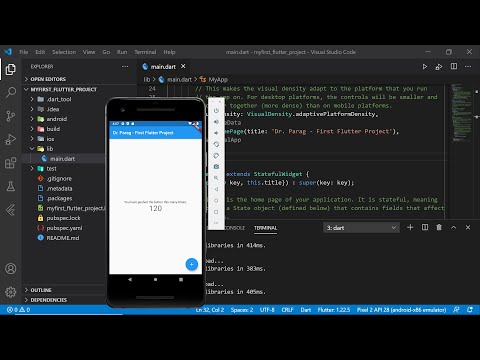480x360 pixels.
Task: Kill the terminal with trash icon
Action: (x=439, y=227)
